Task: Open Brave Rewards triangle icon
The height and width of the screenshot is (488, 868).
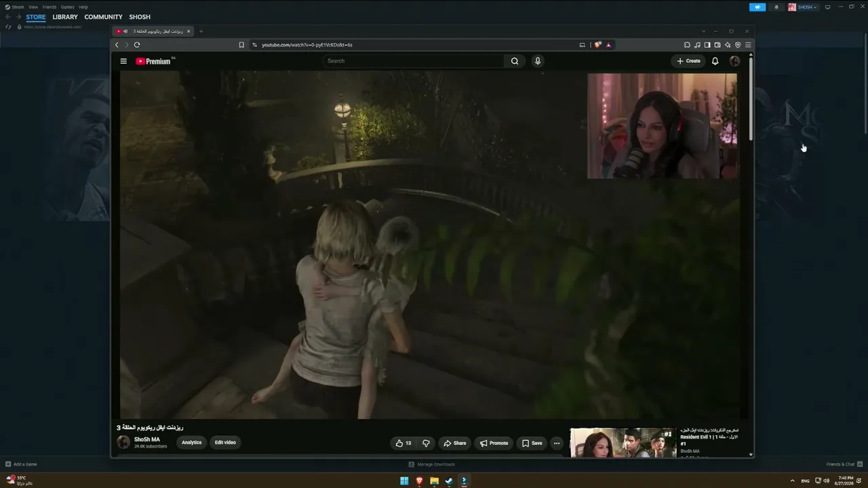Action: pos(608,45)
